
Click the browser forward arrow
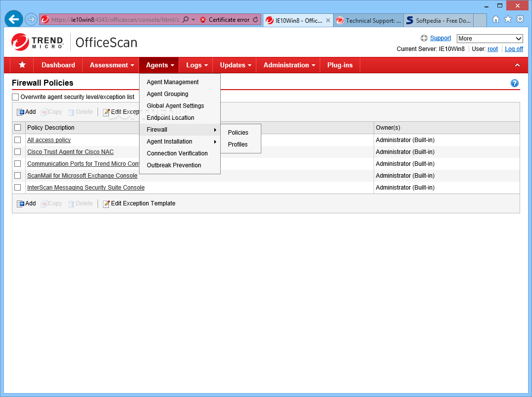[31, 19]
